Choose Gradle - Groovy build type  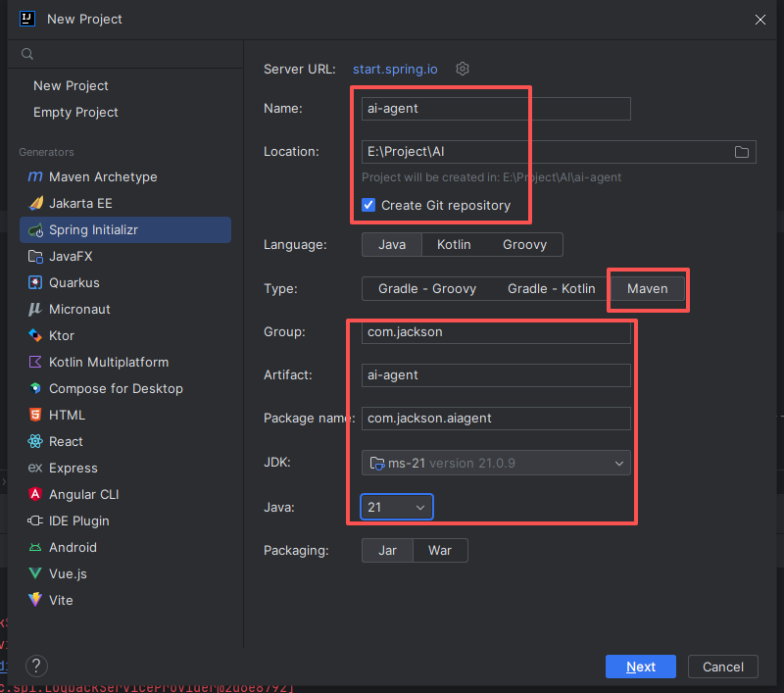[427, 288]
